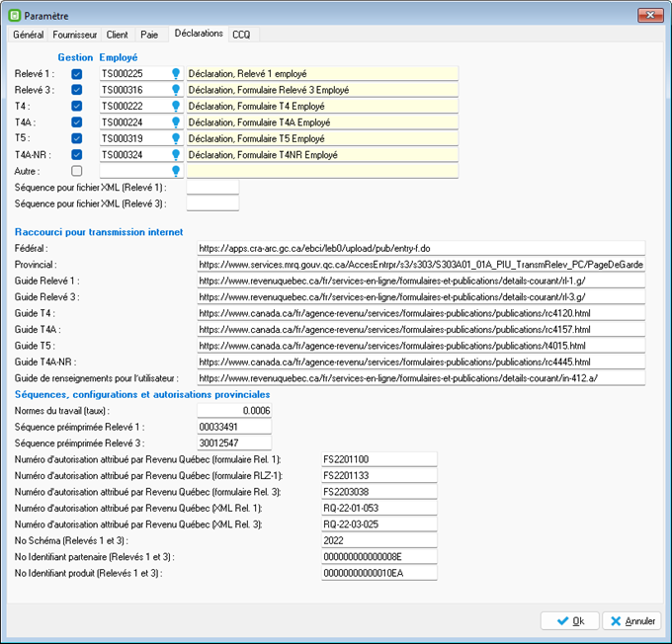This screenshot has height=644, width=672.
Task: Click the Provincial URL field
Action: tap(421, 265)
